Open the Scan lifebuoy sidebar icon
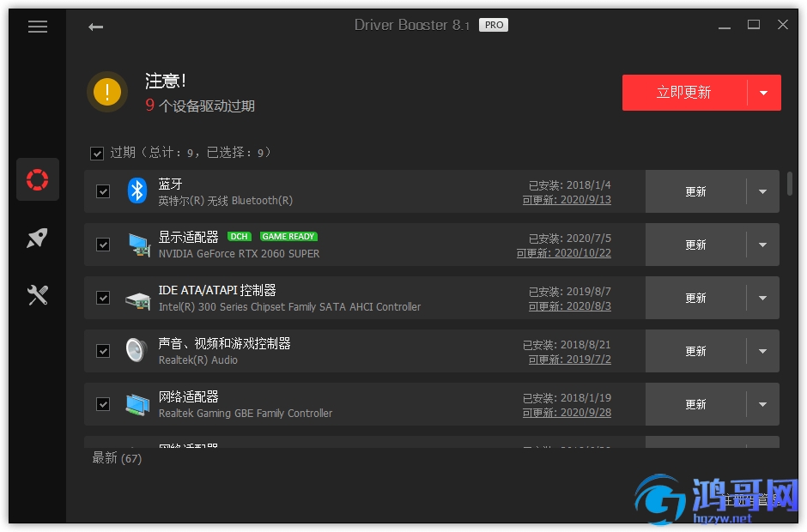This screenshot has height=532, width=807. coord(38,179)
